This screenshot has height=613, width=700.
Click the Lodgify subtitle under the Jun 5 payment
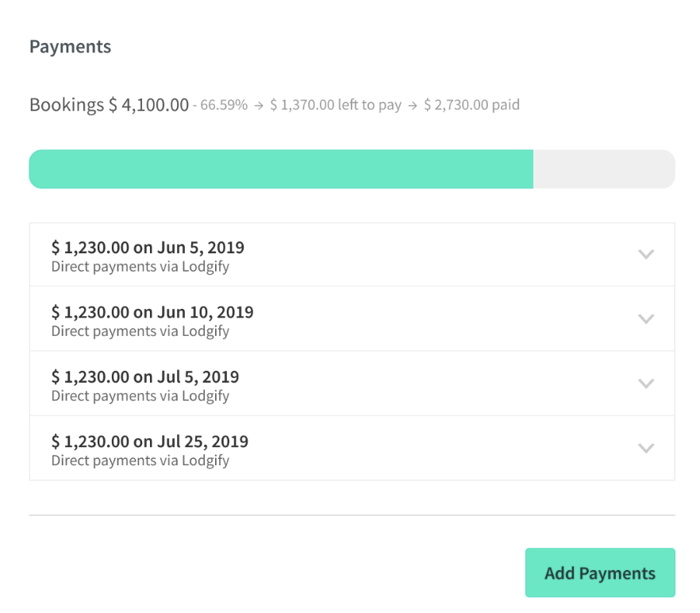coord(140,267)
